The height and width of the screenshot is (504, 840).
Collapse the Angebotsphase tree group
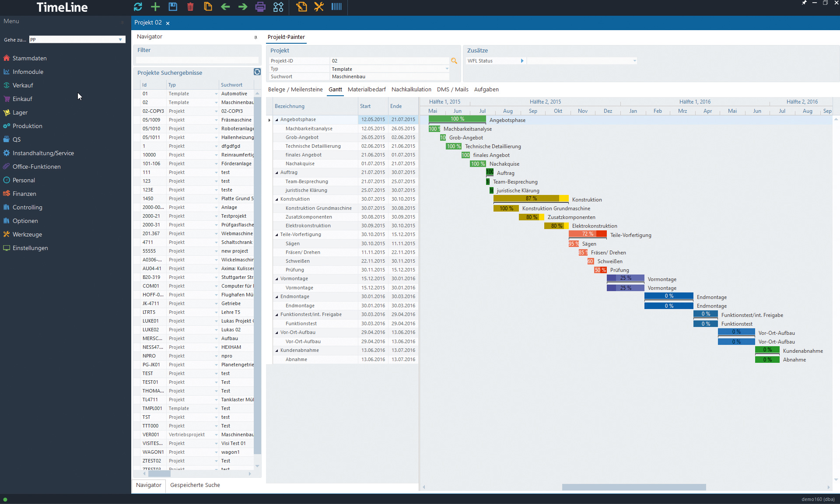click(x=276, y=120)
